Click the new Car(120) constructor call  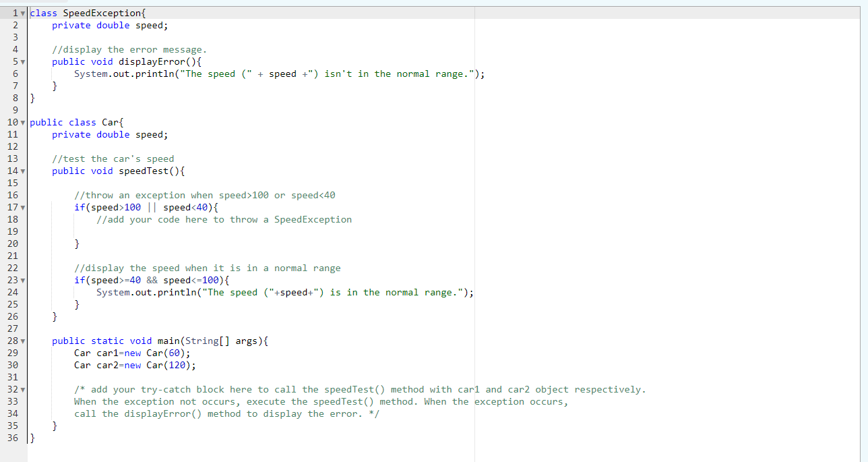click(x=158, y=365)
